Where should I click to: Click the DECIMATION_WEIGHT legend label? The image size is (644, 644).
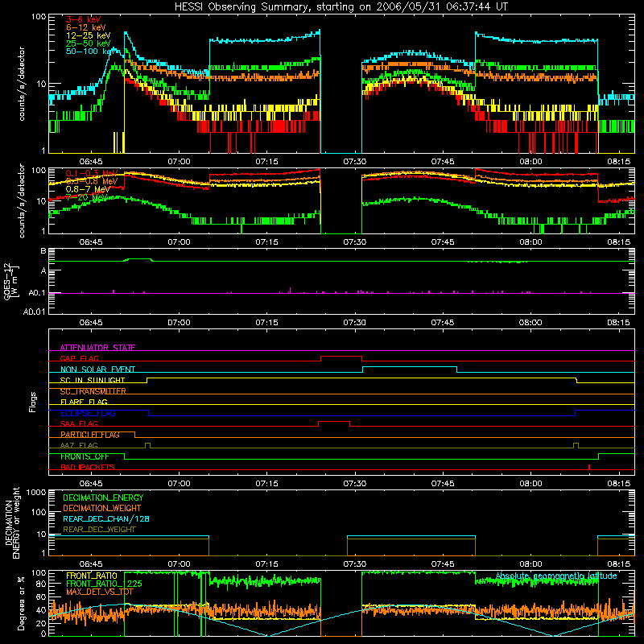pos(102,508)
